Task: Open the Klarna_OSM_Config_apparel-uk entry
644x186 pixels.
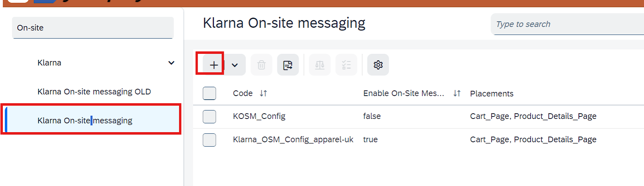Action: pos(293,139)
